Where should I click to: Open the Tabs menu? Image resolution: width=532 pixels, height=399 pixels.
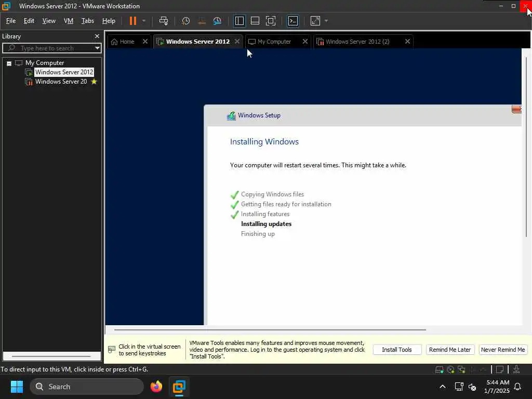tap(87, 21)
